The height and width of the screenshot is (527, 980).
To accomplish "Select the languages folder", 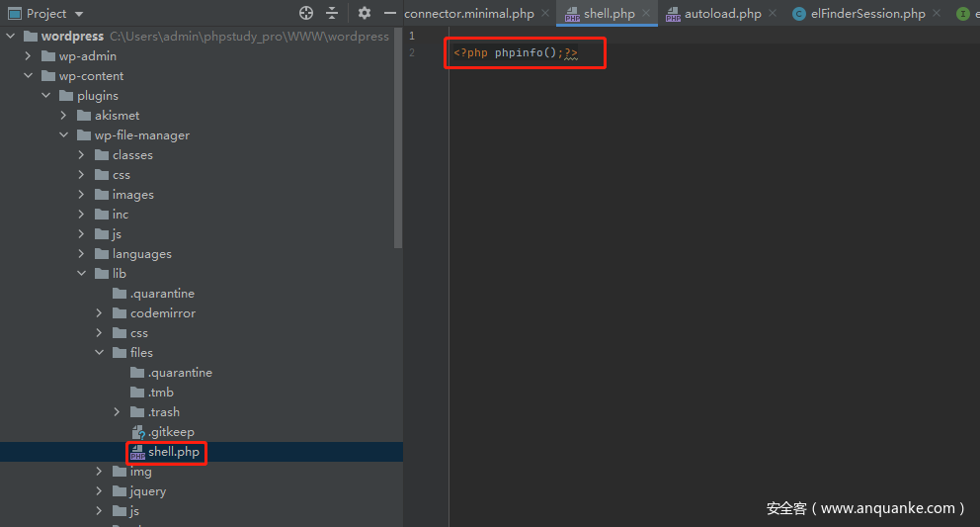I will pos(141,254).
